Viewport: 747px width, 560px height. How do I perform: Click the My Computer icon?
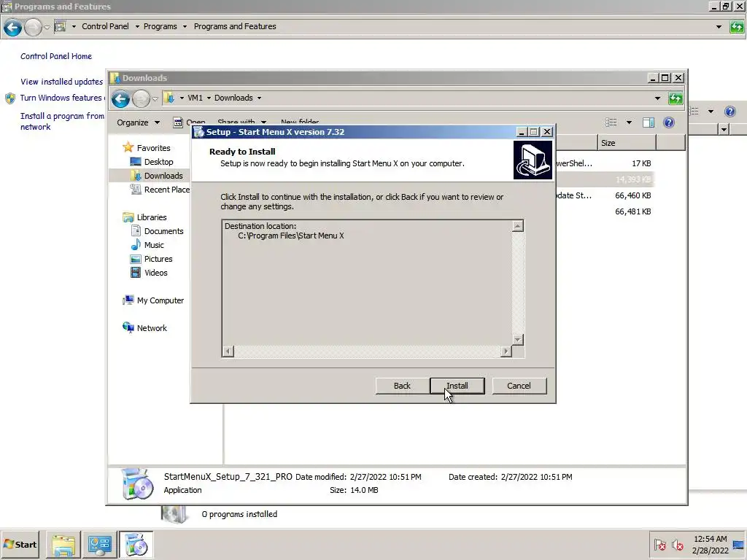[x=128, y=300]
